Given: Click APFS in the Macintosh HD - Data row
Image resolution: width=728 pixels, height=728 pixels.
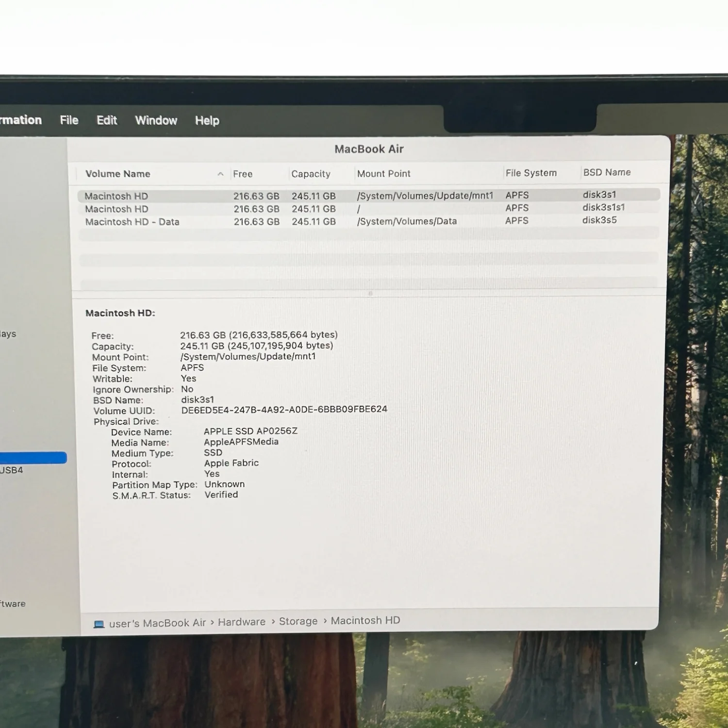Looking at the screenshot, I should (517, 220).
